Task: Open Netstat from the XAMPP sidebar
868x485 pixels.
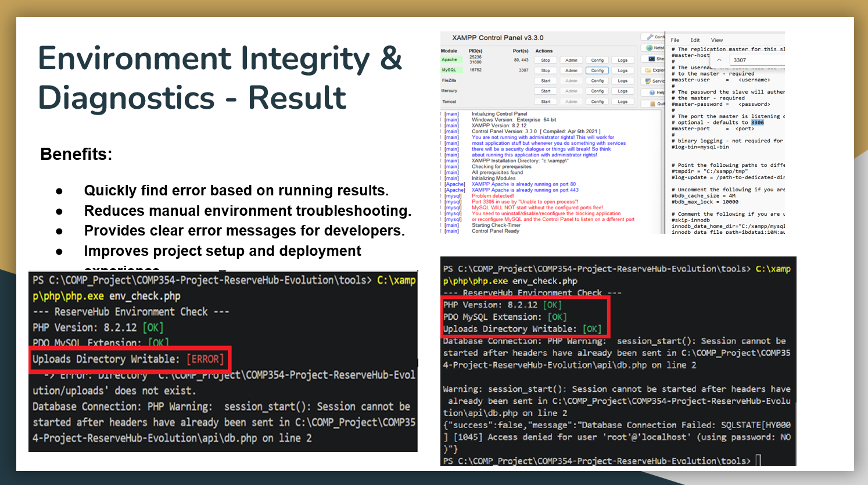Action: pyautogui.click(x=654, y=48)
